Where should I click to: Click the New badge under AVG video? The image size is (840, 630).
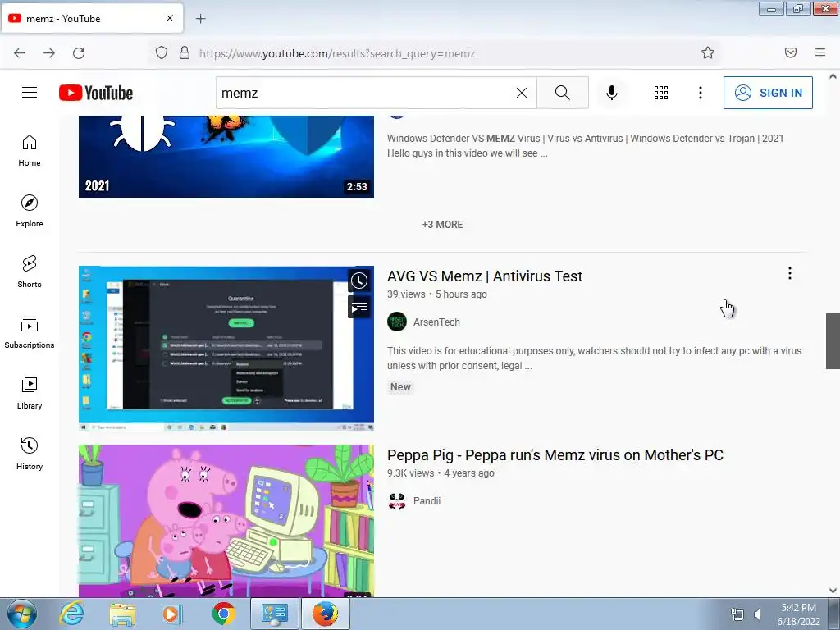tap(400, 387)
